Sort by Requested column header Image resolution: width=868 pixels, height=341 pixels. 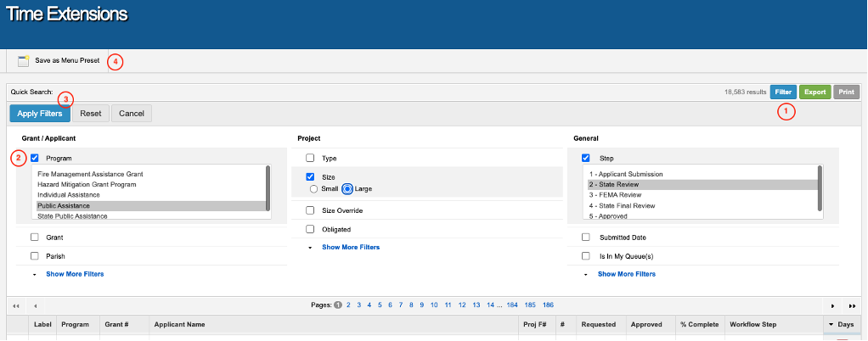tap(601, 324)
